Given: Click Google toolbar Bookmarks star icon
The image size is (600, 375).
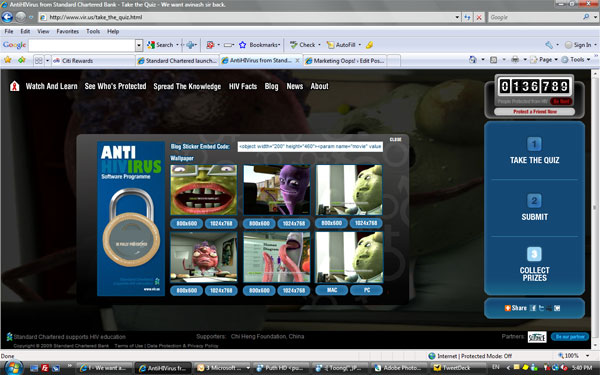Looking at the screenshot, I should 242,45.
